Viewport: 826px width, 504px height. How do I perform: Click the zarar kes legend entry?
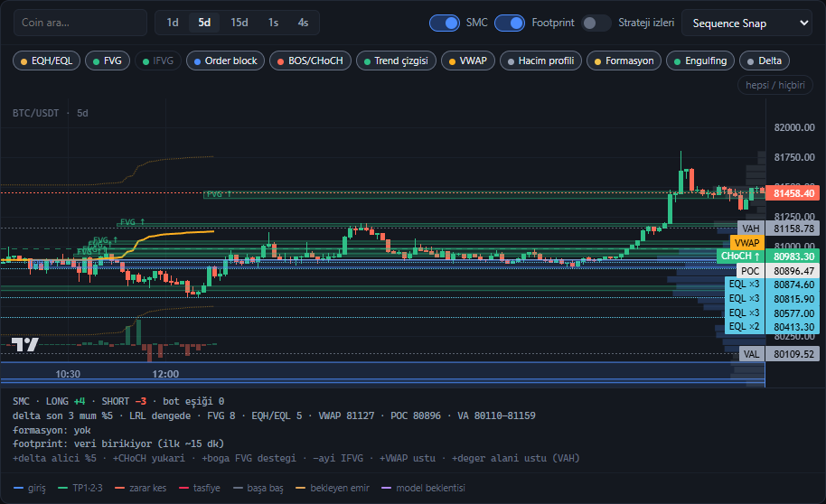[141, 489]
